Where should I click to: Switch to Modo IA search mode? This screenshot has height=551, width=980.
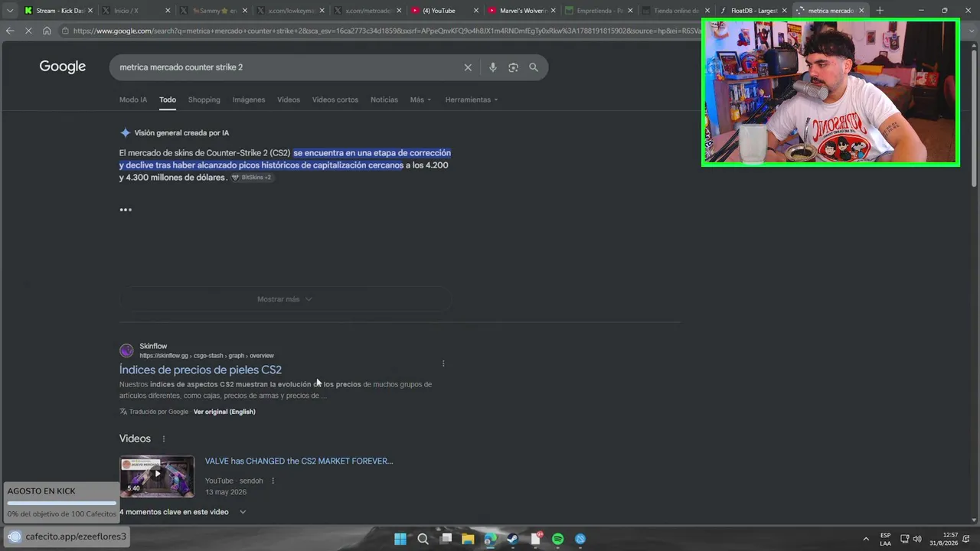[133, 99]
